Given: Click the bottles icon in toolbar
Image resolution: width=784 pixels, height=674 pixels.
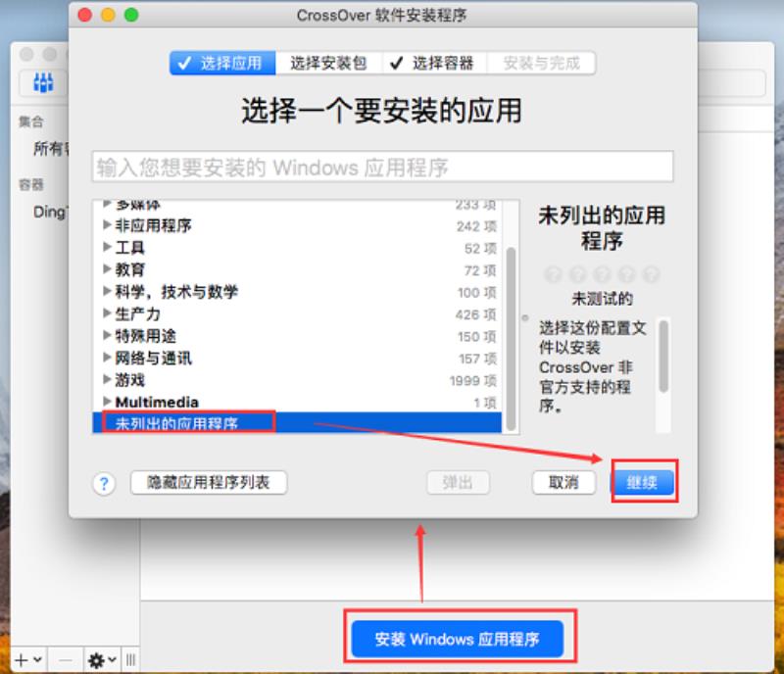Looking at the screenshot, I should click(43, 82).
